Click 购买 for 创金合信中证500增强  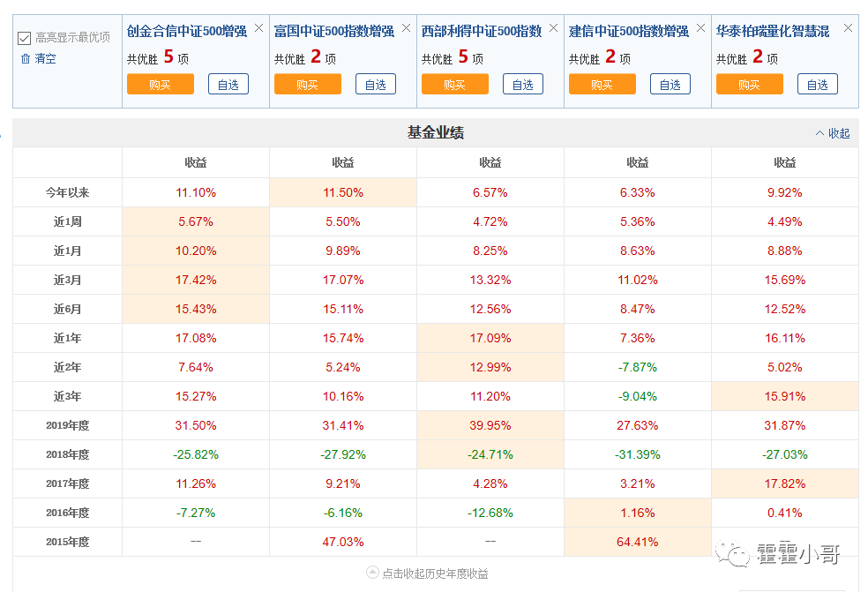(160, 84)
